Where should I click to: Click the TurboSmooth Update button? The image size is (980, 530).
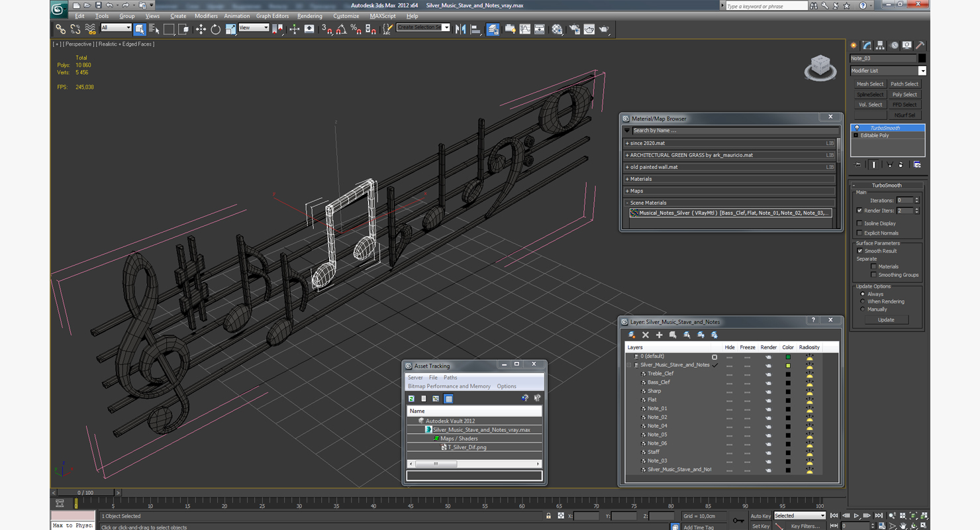pos(886,320)
